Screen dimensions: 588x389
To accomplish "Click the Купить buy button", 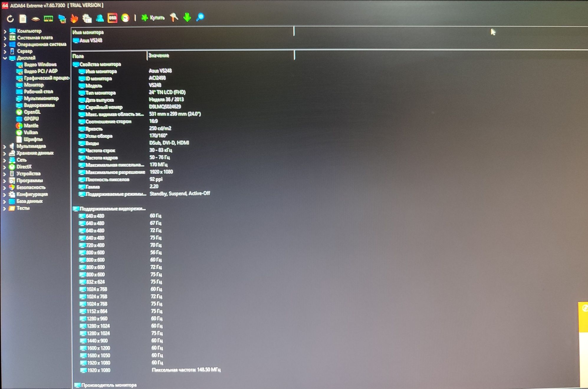I will click(x=153, y=18).
